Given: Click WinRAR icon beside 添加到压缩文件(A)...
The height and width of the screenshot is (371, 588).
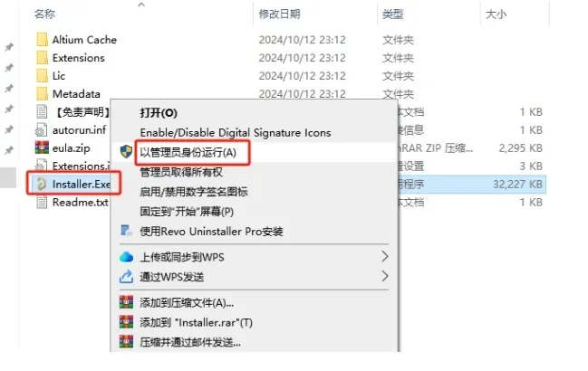Looking at the screenshot, I should (126, 302).
